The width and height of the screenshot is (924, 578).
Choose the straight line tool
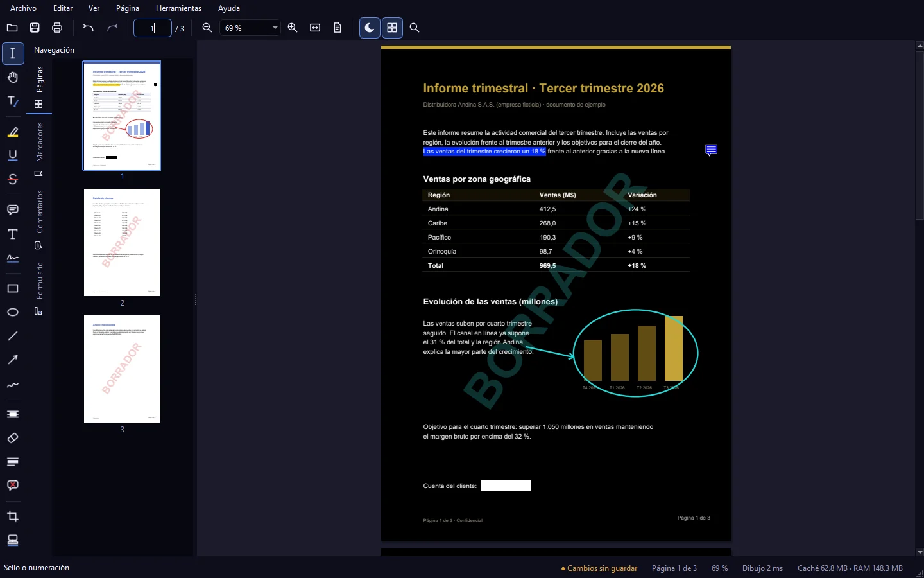[13, 336]
